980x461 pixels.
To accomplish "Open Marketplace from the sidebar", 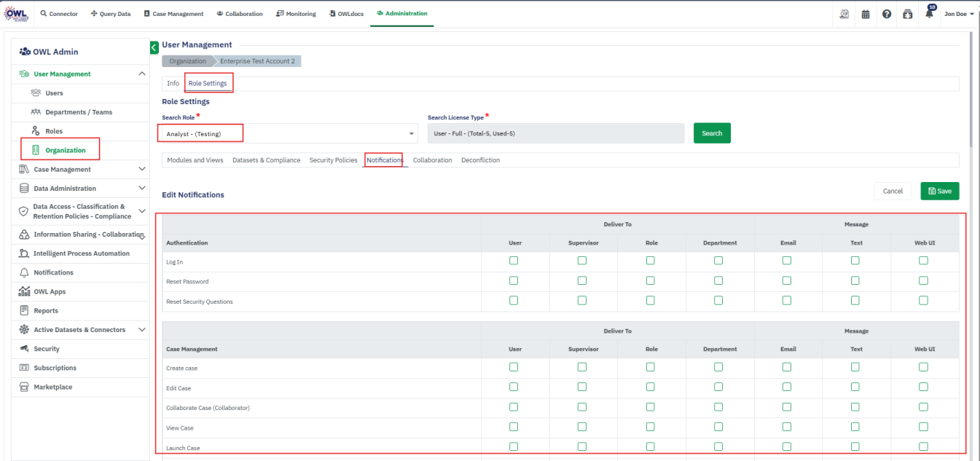I will 52,387.
